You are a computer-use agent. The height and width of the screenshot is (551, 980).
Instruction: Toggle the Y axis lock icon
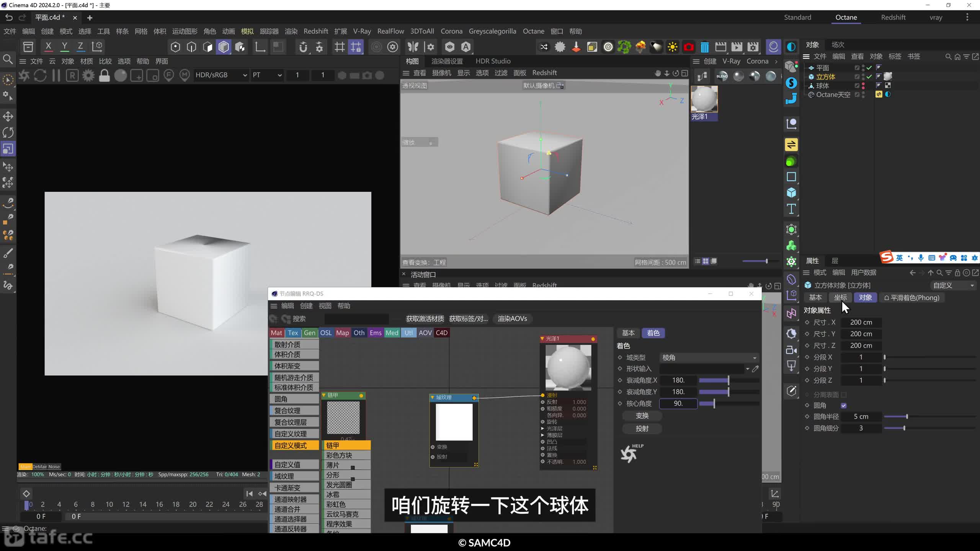click(64, 47)
